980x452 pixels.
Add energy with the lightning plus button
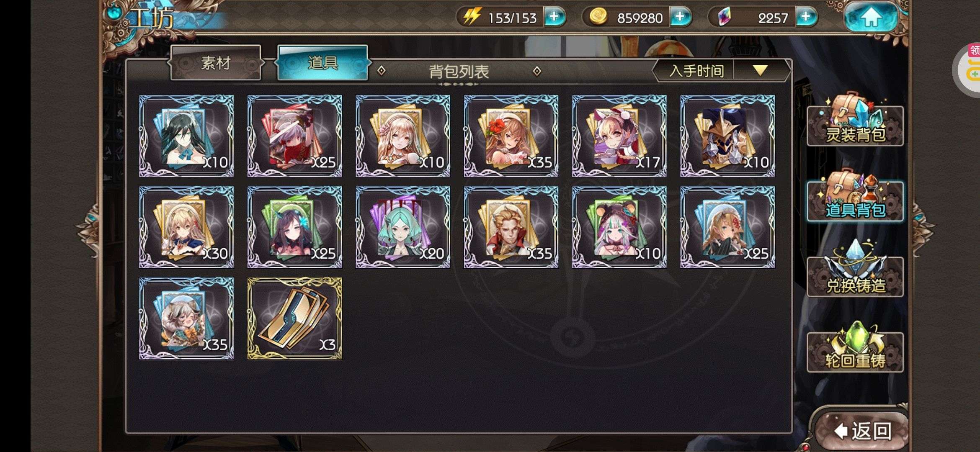[554, 17]
